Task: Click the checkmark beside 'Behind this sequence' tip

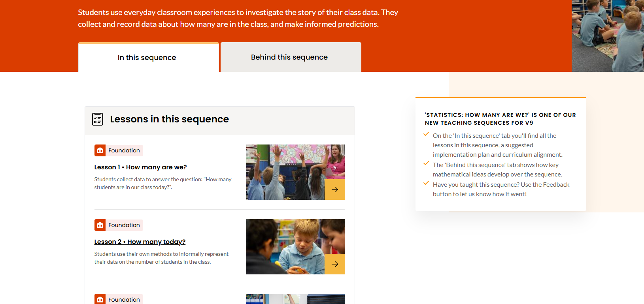Action: [x=426, y=163]
